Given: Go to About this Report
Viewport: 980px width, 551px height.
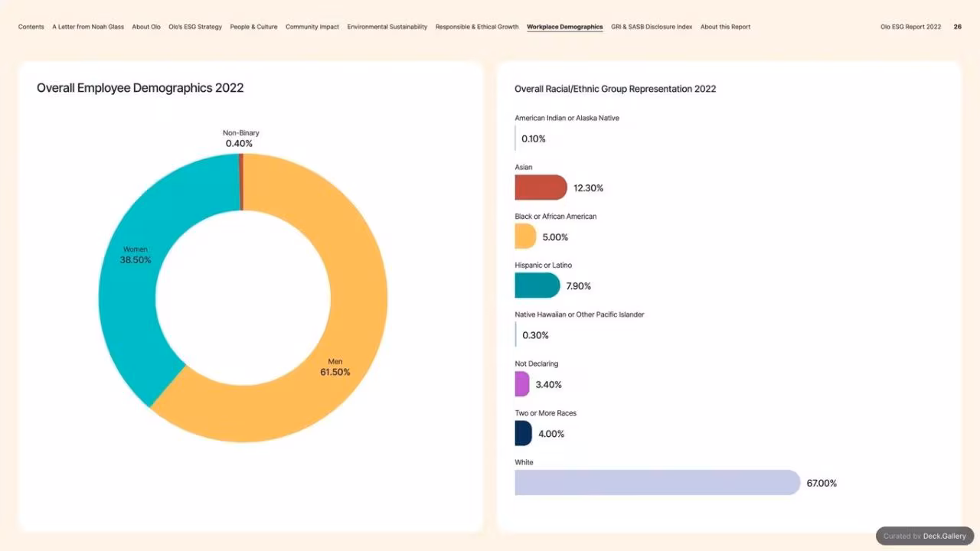Looking at the screenshot, I should pos(725,27).
